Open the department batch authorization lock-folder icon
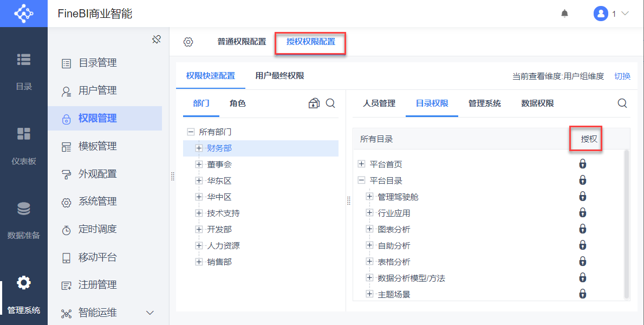Image resolution: width=644 pixels, height=325 pixels. [314, 103]
